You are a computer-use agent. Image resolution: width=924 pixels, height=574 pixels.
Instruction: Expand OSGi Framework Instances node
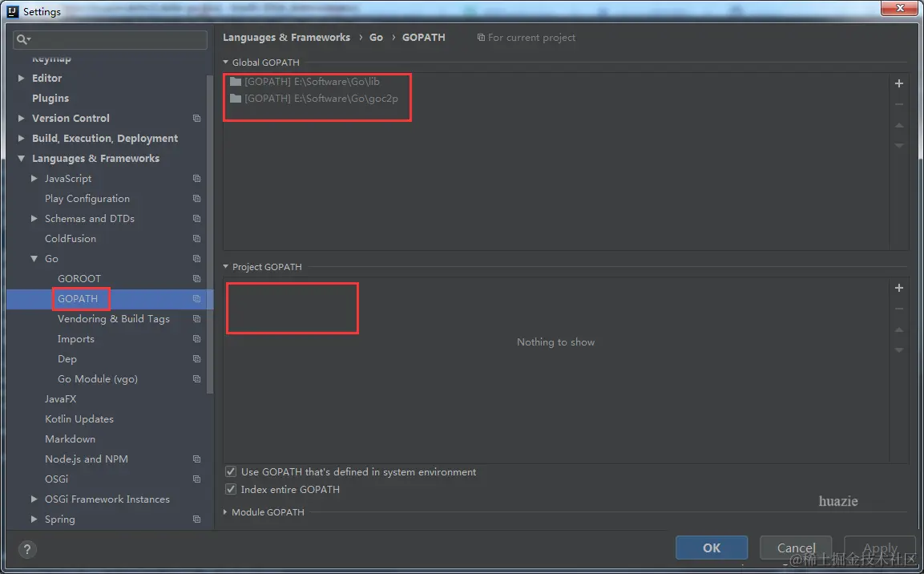click(34, 499)
